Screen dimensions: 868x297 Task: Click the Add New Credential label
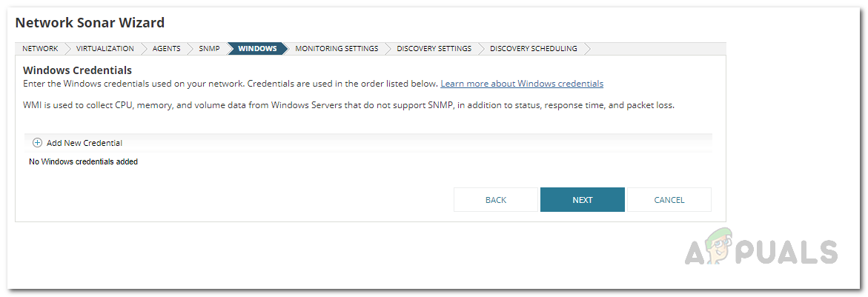(x=84, y=143)
